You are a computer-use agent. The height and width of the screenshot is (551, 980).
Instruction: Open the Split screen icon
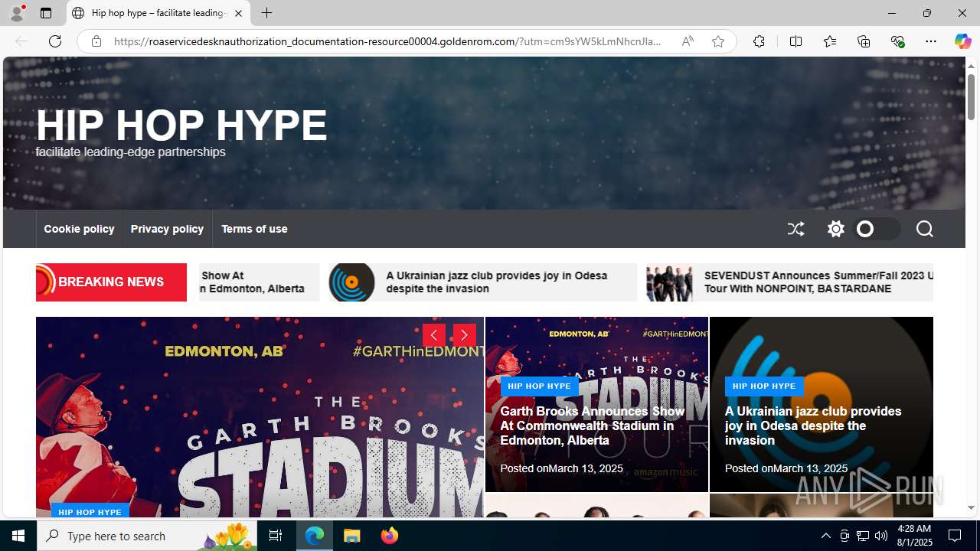[795, 41]
